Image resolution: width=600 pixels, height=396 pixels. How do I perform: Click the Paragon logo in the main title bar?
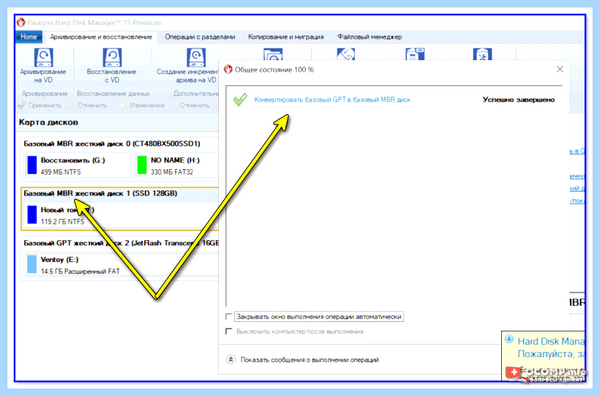pyautogui.click(x=21, y=23)
